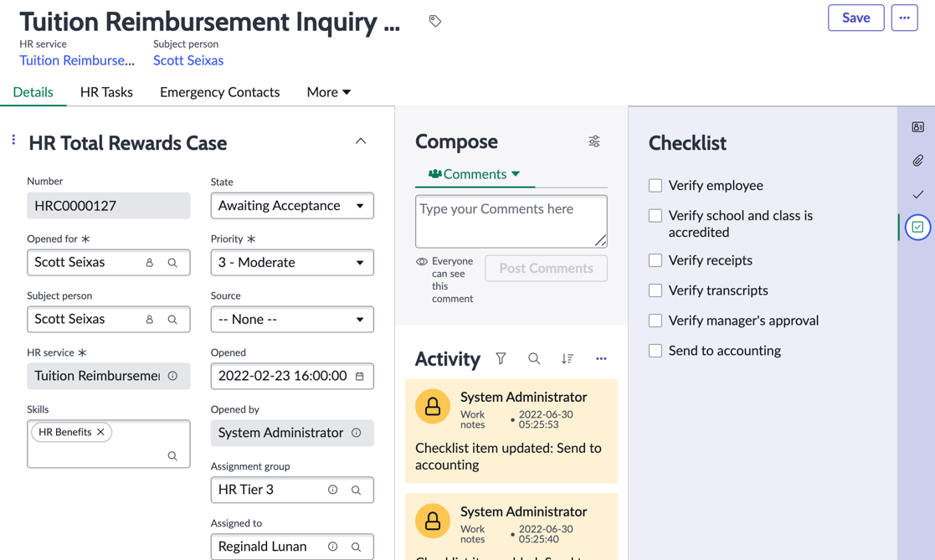View info for Assigned to Reginald Lunan
935x560 pixels.
click(x=333, y=547)
